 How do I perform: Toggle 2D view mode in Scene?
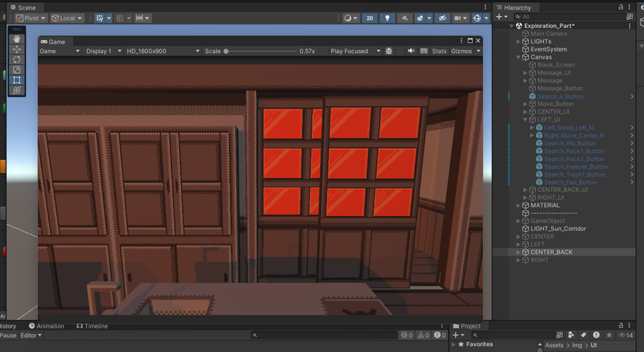pyautogui.click(x=369, y=18)
